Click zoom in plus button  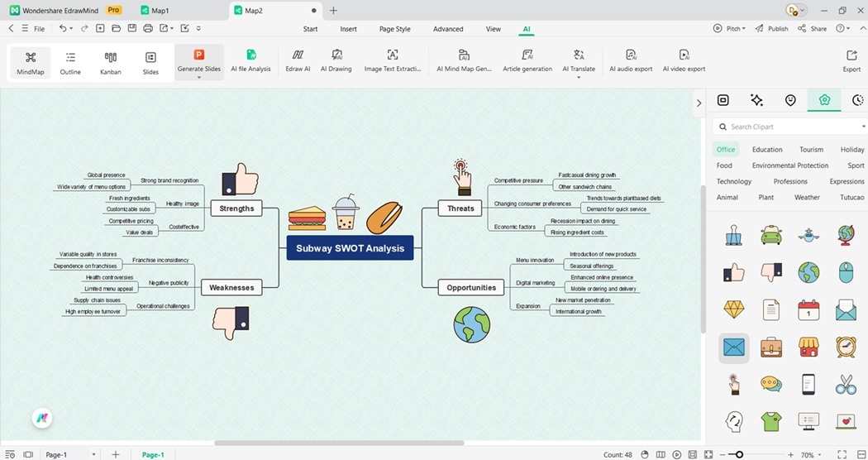pyautogui.click(x=790, y=454)
